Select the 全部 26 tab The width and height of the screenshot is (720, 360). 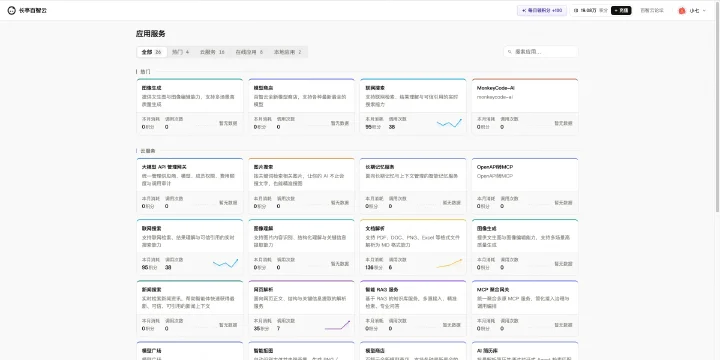click(151, 52)
